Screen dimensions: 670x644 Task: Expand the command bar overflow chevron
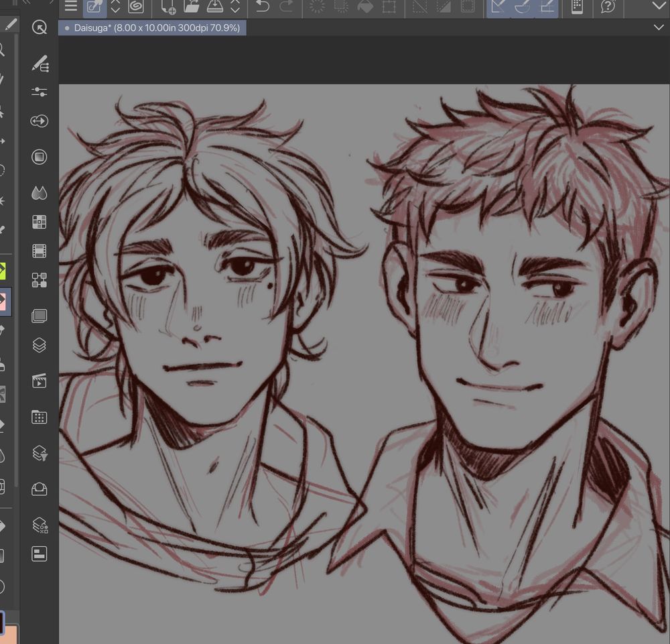pos(659,6)
